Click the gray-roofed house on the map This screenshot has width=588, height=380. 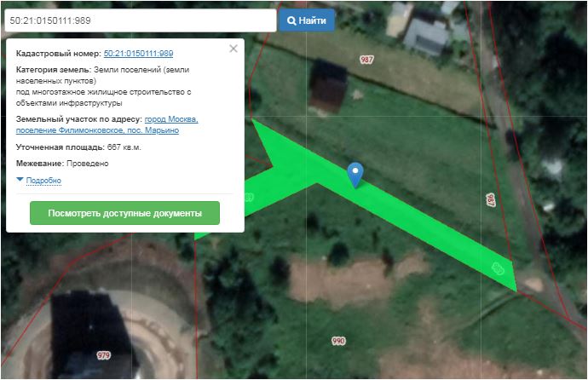coord(427,37)
